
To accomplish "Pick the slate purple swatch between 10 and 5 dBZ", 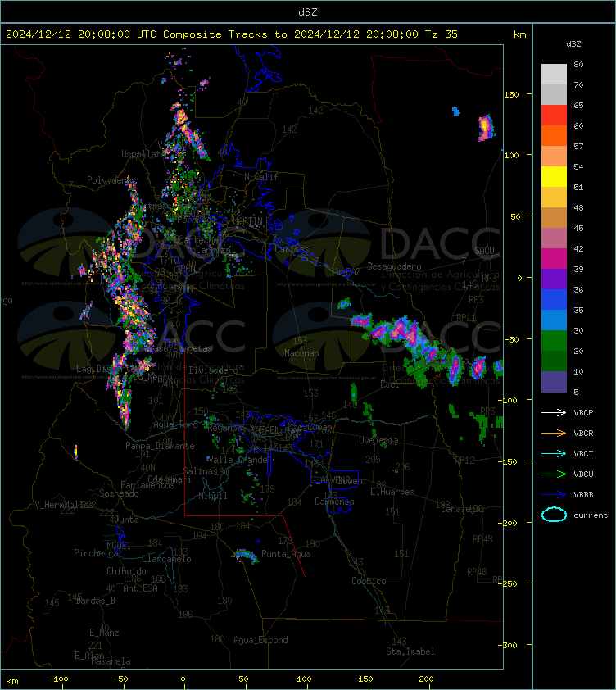I will (x=554, y=382).
